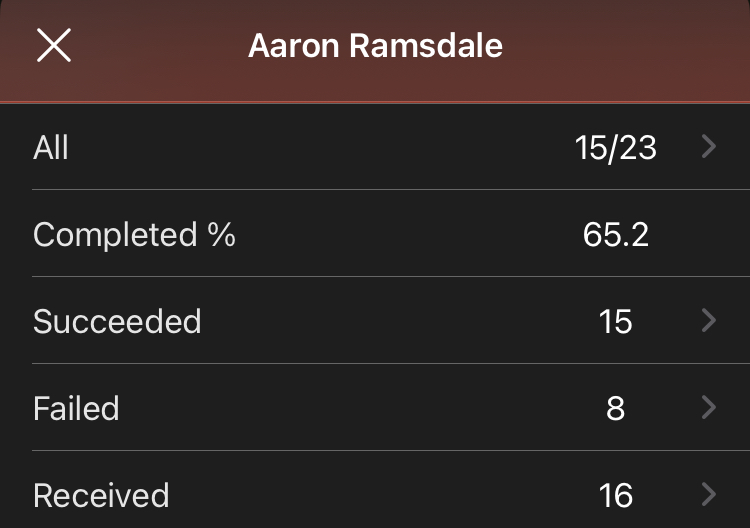Expand the Failed row chevron
Screen dimensions: 750x528
[709, 407]
